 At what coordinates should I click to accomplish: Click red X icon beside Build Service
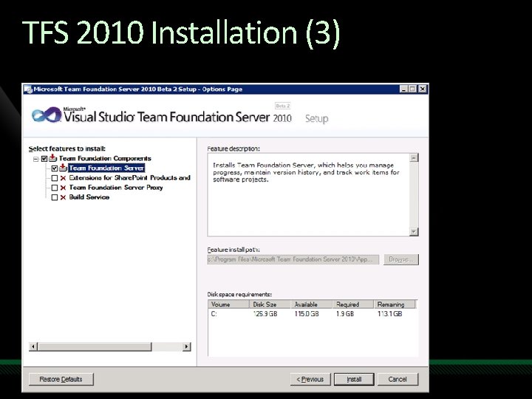point(63,197)
